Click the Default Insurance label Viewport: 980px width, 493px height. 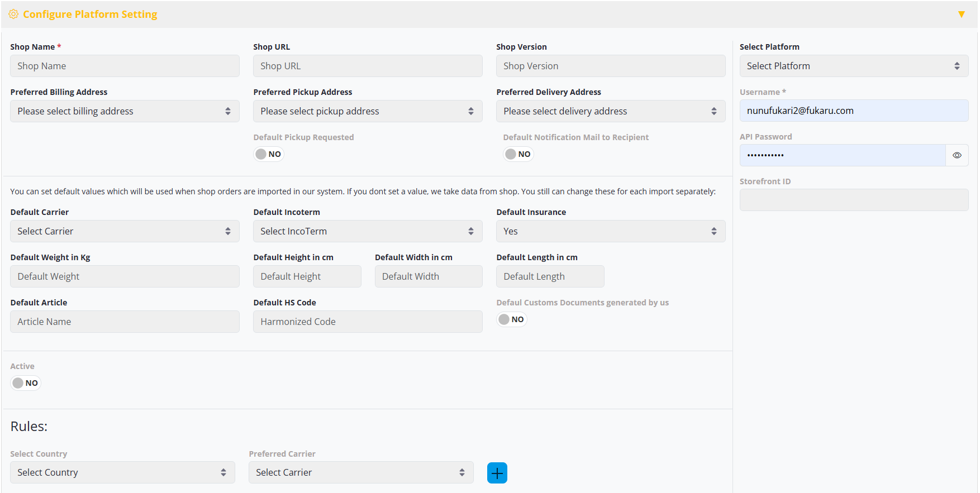531,212
